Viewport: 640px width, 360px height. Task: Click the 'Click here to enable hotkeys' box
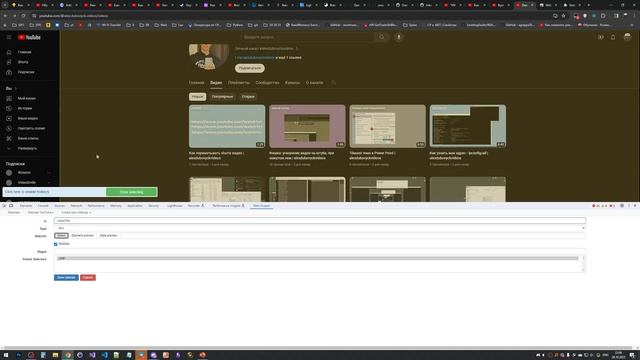click(x=54, y=192)
